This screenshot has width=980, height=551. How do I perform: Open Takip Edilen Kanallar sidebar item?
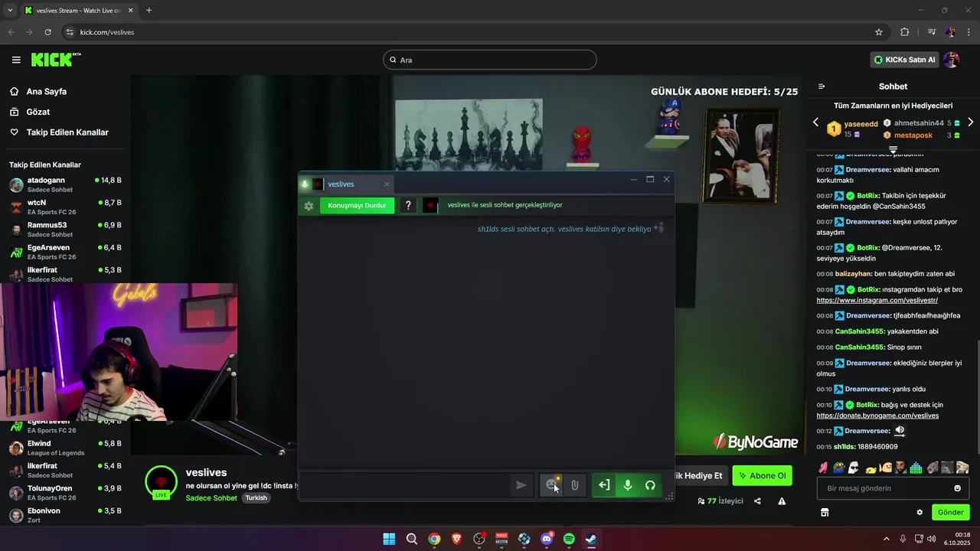[67, 132]
